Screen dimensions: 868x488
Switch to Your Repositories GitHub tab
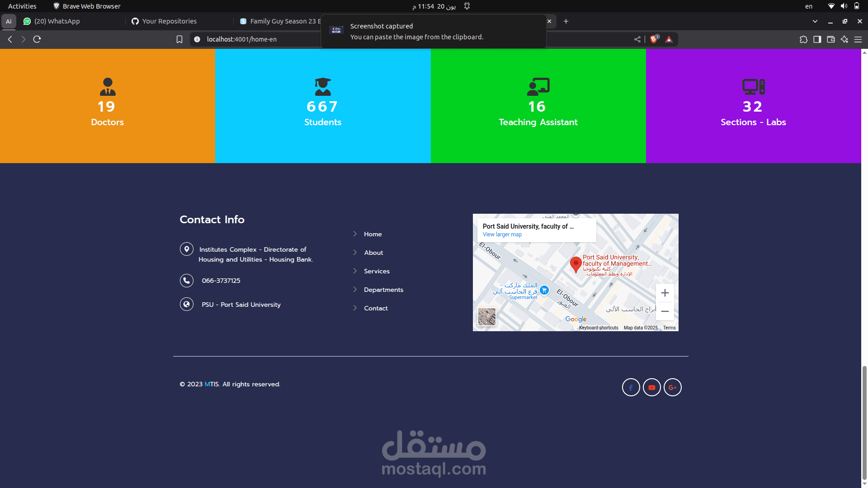click(x=170, y=21)
